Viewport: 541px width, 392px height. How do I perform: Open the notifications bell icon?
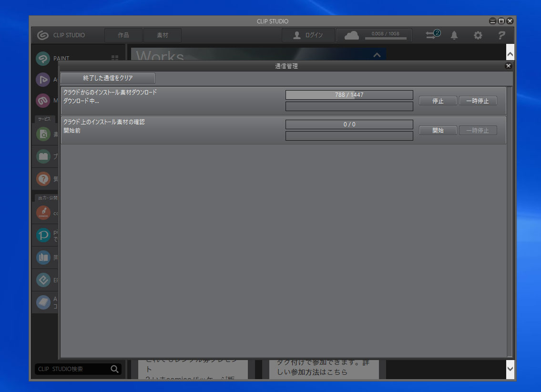(x=454, y=35)
